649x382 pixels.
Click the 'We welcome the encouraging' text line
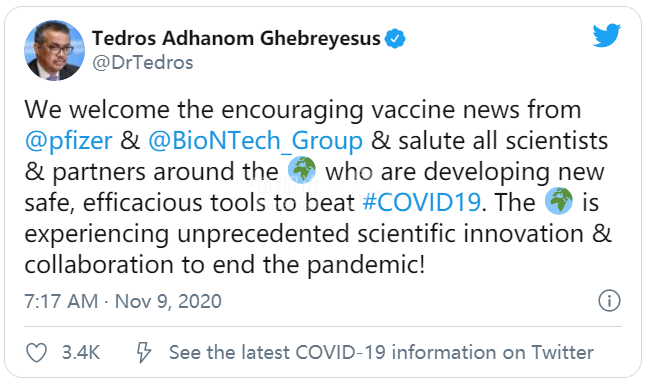(303, 110)
